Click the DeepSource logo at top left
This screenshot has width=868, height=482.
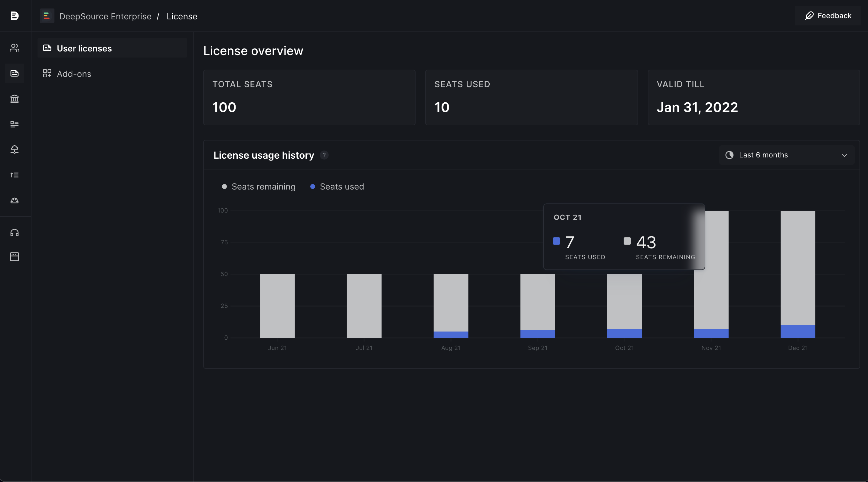coord(15,16)
